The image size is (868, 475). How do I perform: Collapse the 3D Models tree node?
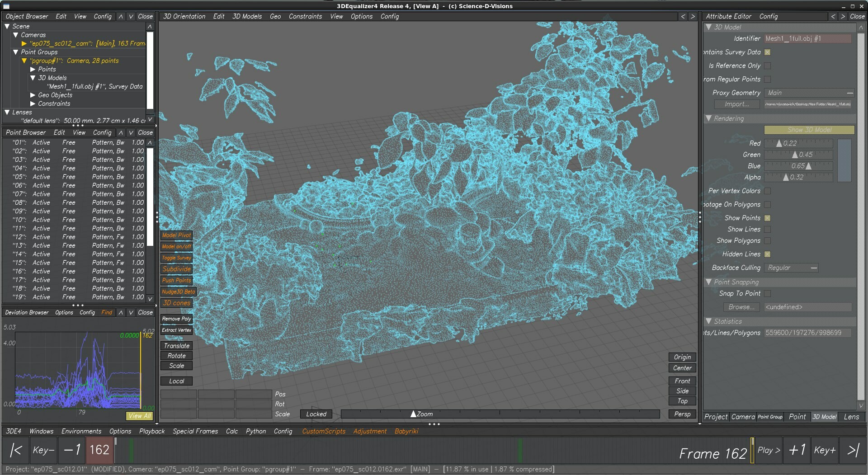[33, 78]
